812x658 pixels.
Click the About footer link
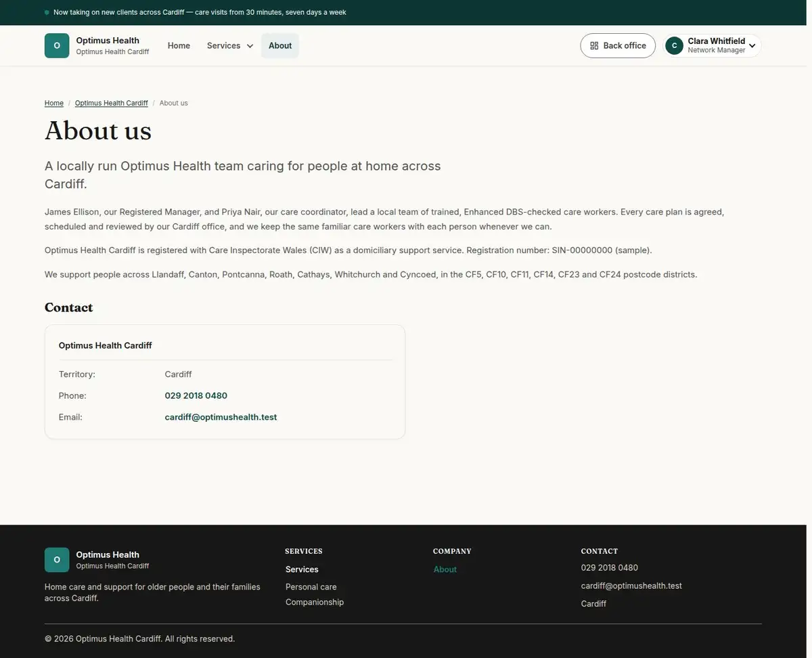tap(445, 569)
